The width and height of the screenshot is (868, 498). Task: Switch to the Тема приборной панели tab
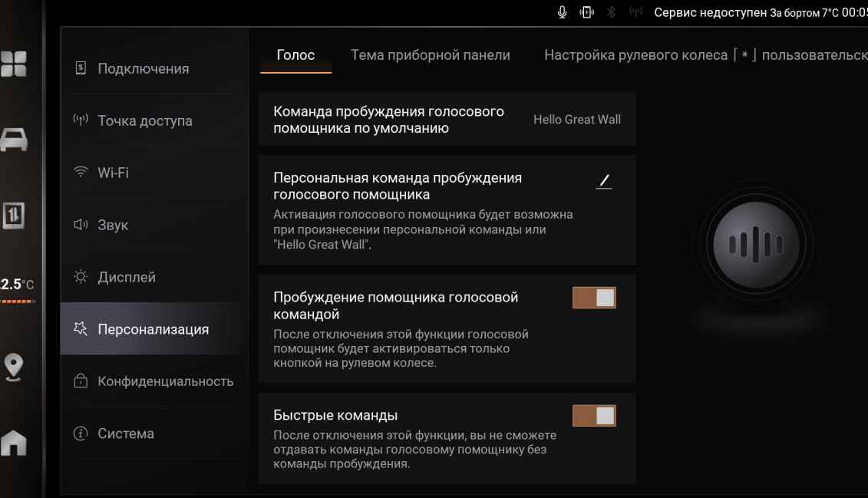tap(430, 55)
